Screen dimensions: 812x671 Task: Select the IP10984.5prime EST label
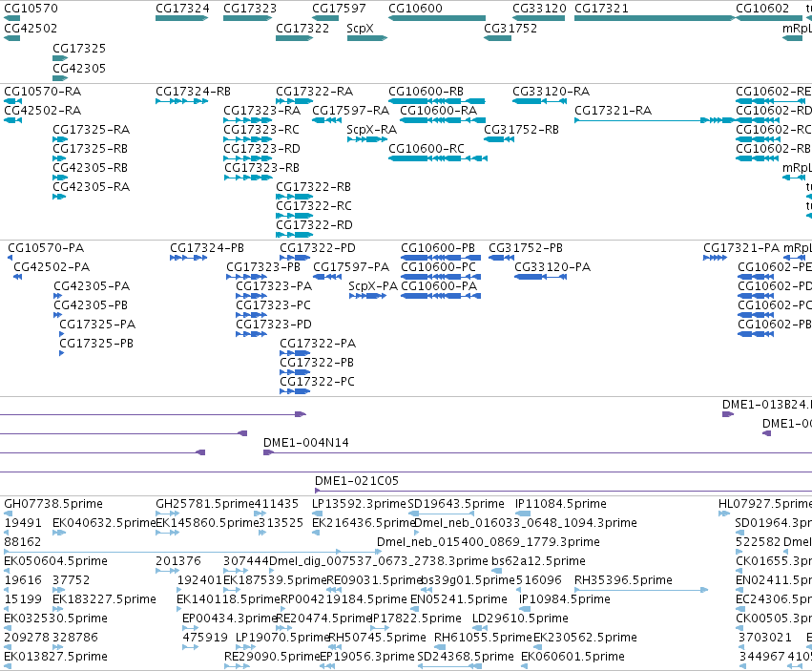(x=565, y=599)
